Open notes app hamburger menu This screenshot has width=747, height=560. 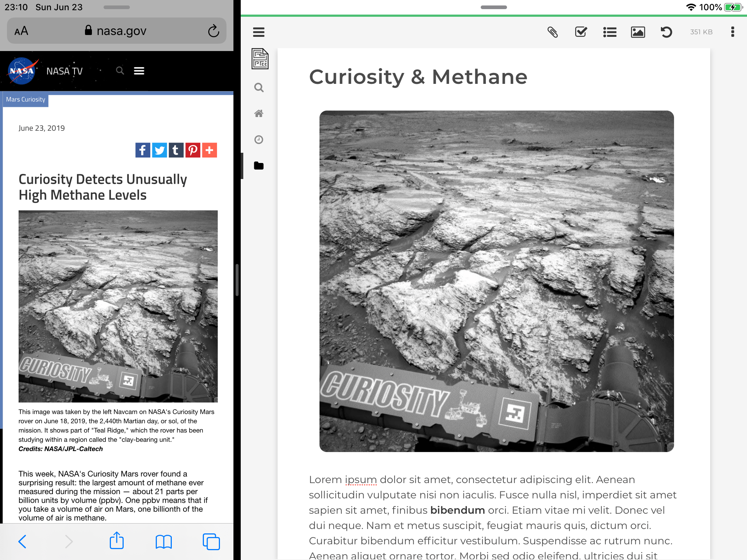(x=259, y=32)
